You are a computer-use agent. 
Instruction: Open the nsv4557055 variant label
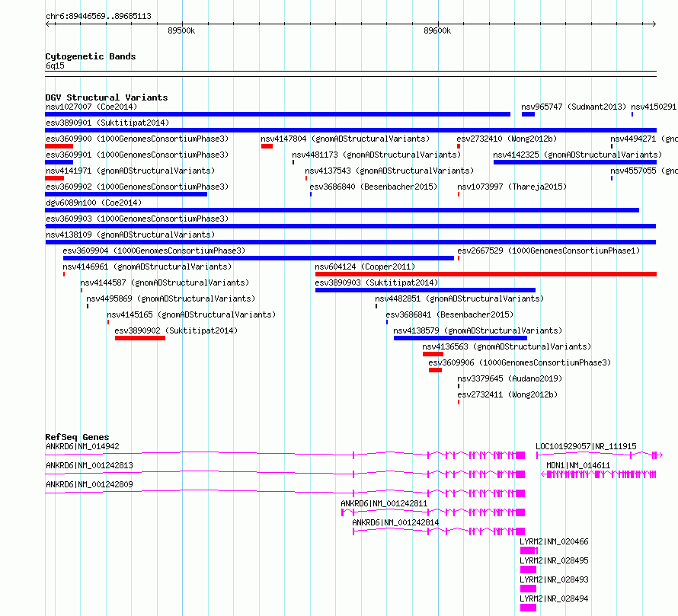pyautogui.click(x=644, y=171)
